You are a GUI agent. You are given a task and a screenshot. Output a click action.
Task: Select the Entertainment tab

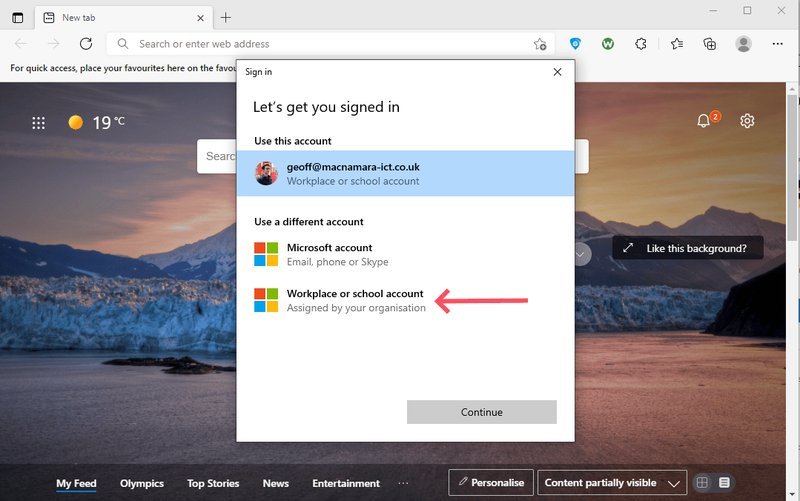click(346, 483)
